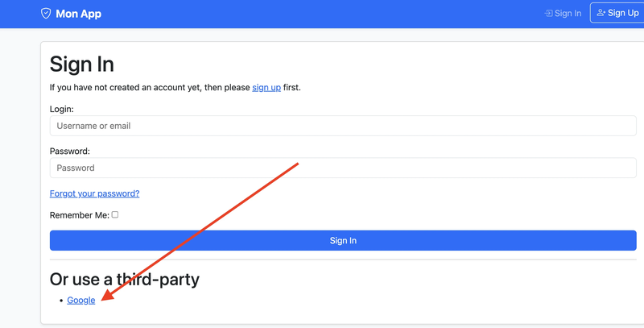Click the "Remember Me:" label text
The height and width of the screenshot is (328, 644).
(80, 215)
